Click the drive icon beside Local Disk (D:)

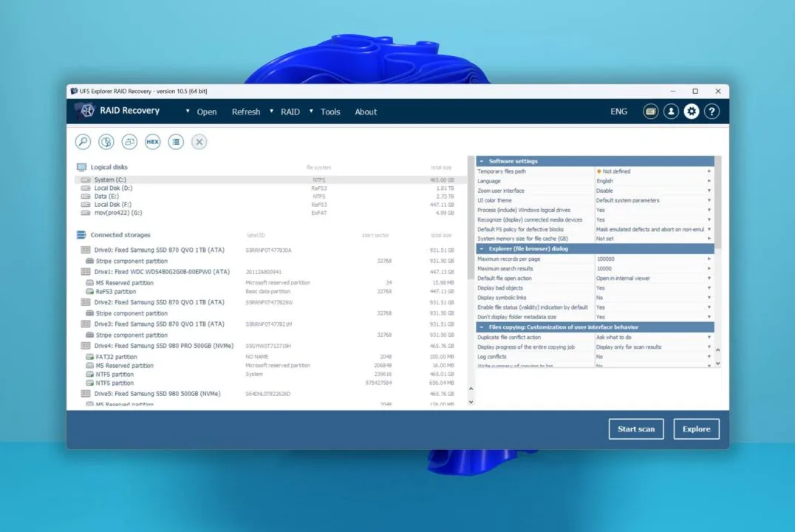86,188
